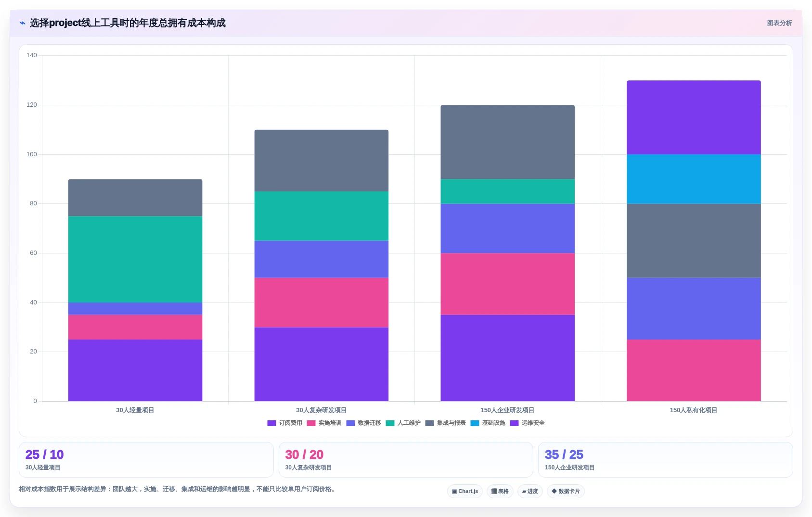Click the gray 集成与报表 segment of 30人复杂研发项目 bar
The height and width of the screenshot is (517, 812).
click(x=322, y=161)
